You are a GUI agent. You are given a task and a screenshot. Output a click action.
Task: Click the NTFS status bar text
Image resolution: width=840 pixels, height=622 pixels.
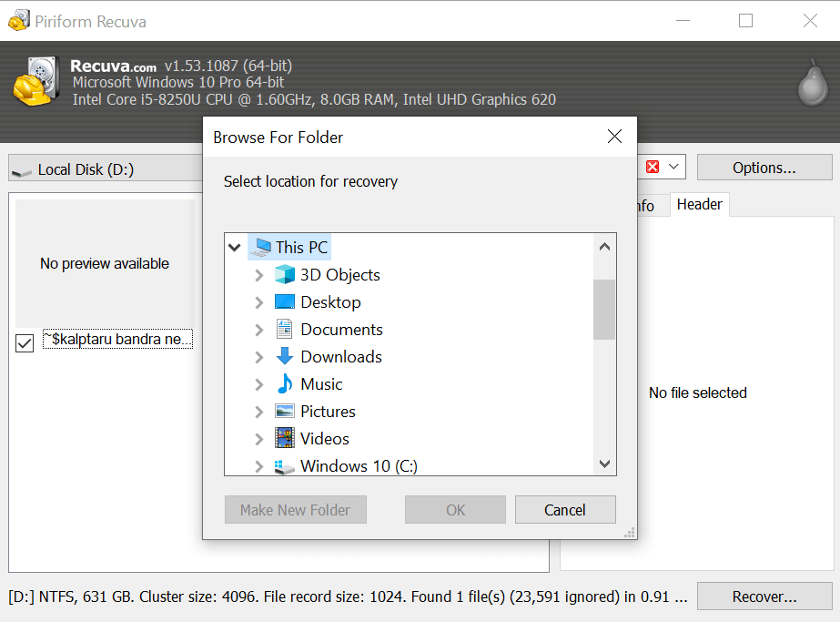[347, 597]
